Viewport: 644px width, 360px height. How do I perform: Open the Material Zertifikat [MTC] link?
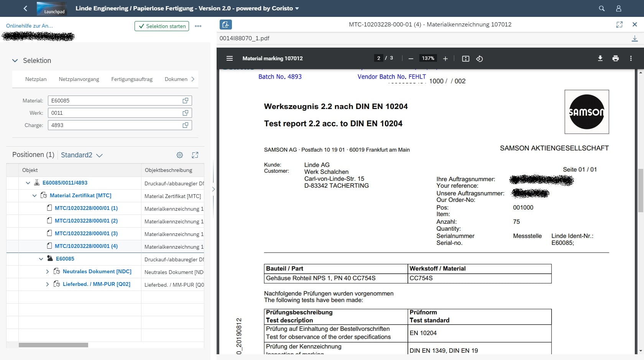80,195
